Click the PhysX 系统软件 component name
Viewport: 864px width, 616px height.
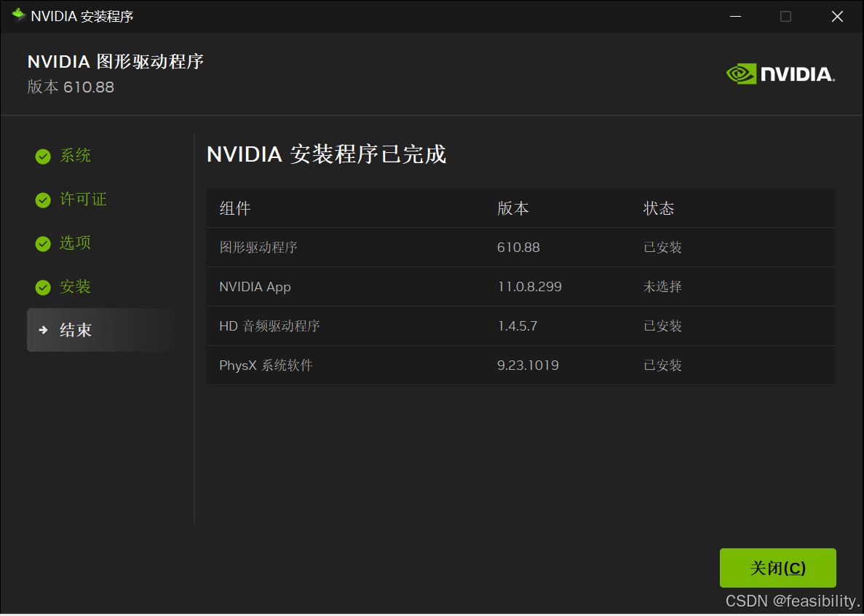click(266, 366)
